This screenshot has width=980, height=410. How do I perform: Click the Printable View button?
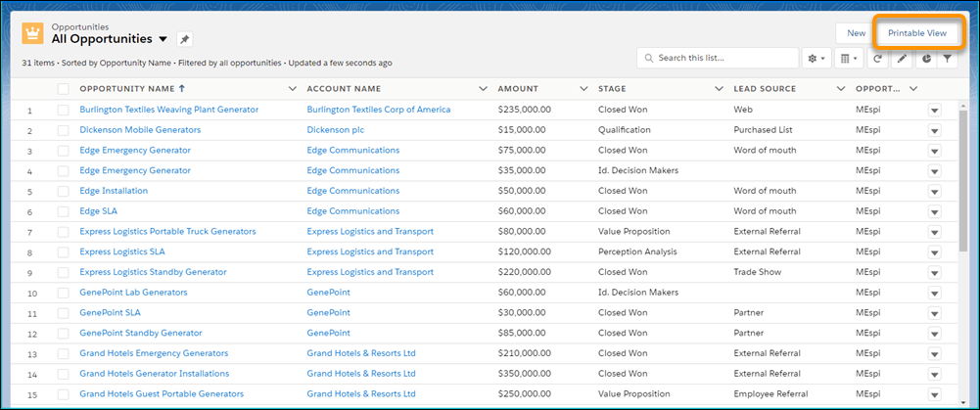click(x=917, y=33)
